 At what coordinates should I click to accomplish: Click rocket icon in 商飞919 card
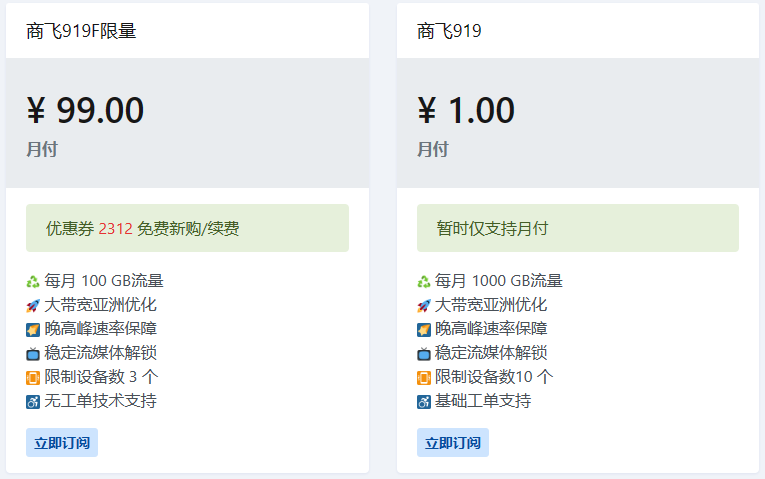pos(424,306)
